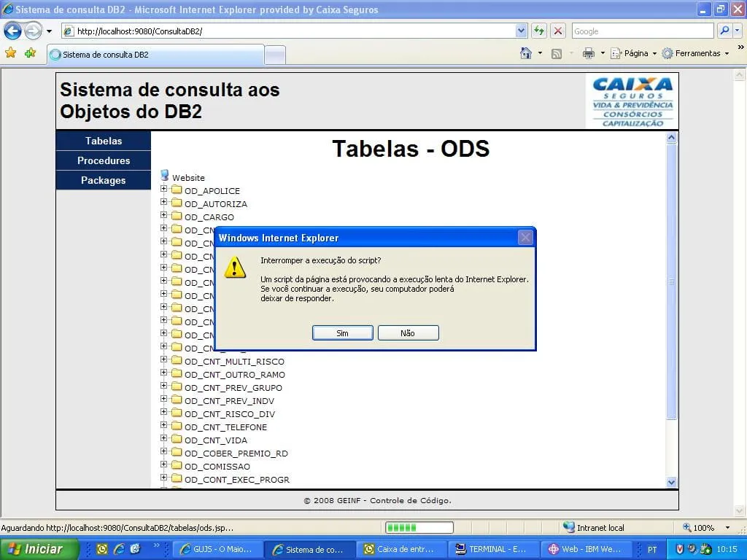
Task: Expand the OD_CNT_PREV_GRUPO folder
Action: click(x=164, y=386)
